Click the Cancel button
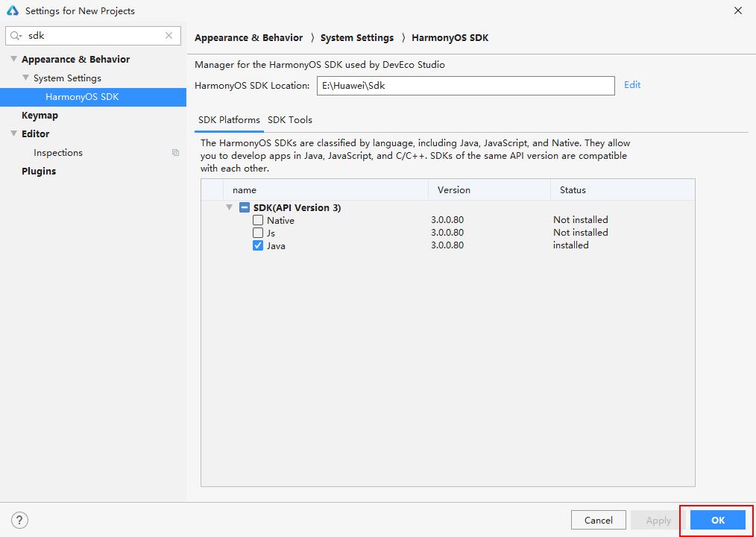 pyautogui.click(x=598, y=520)
